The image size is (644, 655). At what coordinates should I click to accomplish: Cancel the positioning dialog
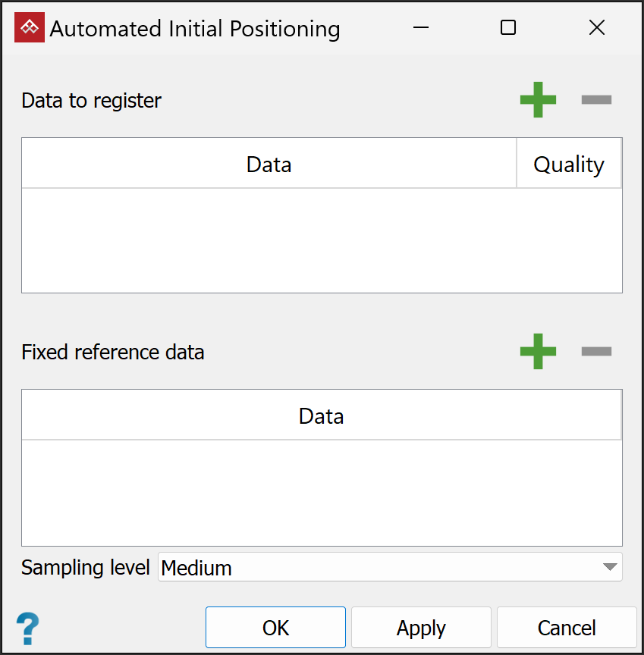click(567, 628)
